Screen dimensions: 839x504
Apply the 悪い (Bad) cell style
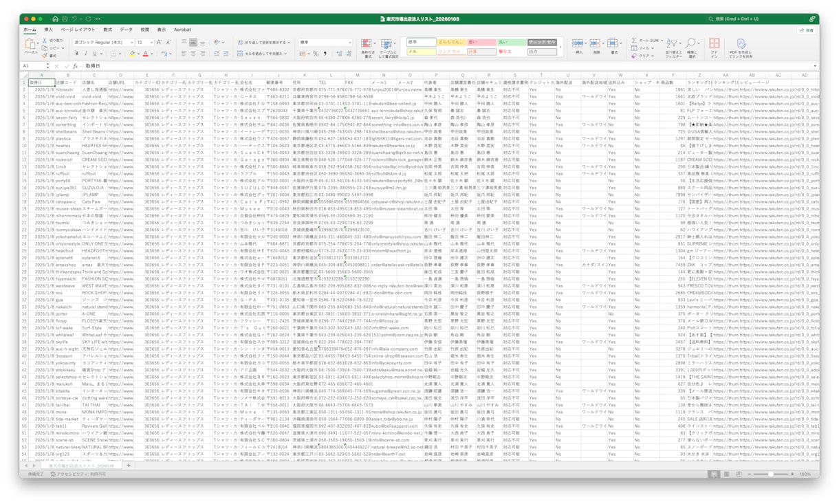pos(481,42)
